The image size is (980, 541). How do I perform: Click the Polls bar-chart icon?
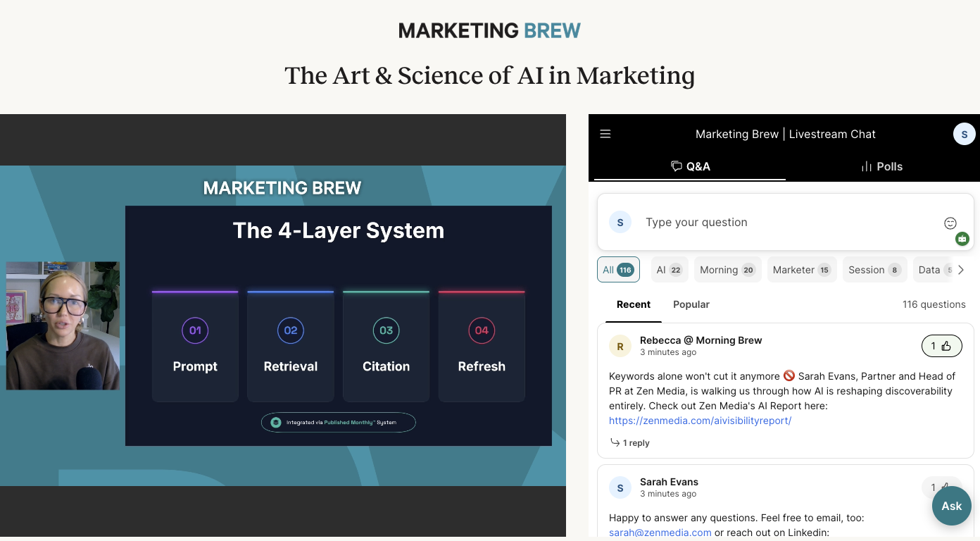[865, 166]
